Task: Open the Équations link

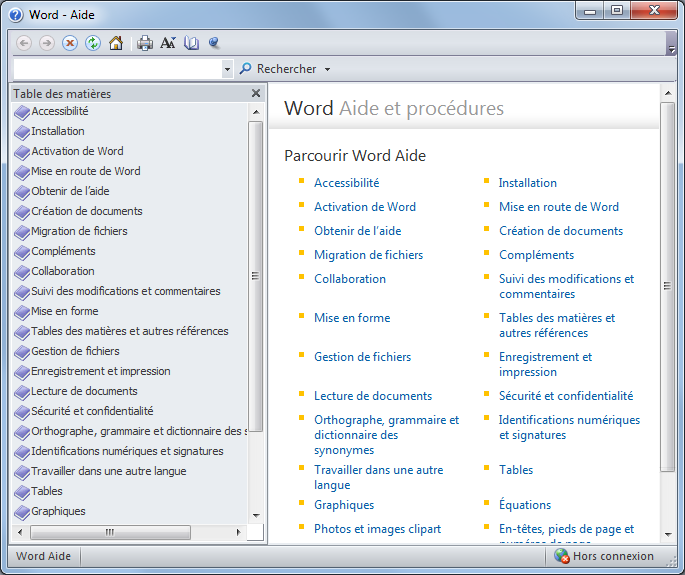Action: point(525,504)
